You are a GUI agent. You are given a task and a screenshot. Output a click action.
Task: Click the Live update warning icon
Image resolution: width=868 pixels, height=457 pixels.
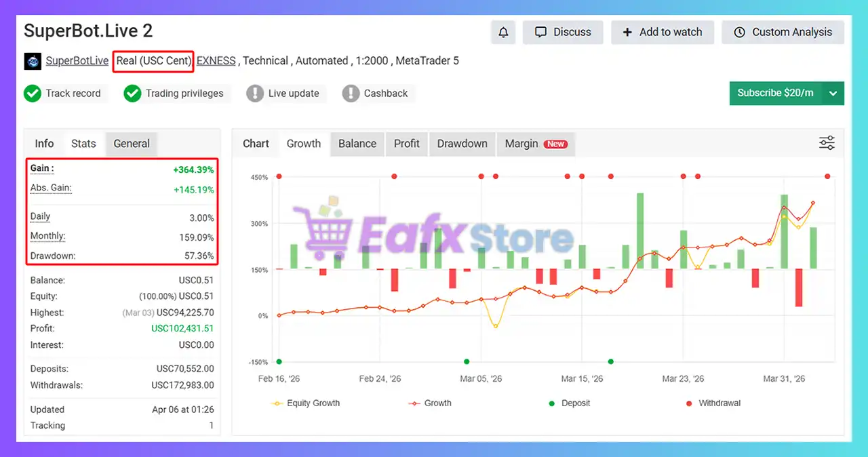tap(255, 94)
